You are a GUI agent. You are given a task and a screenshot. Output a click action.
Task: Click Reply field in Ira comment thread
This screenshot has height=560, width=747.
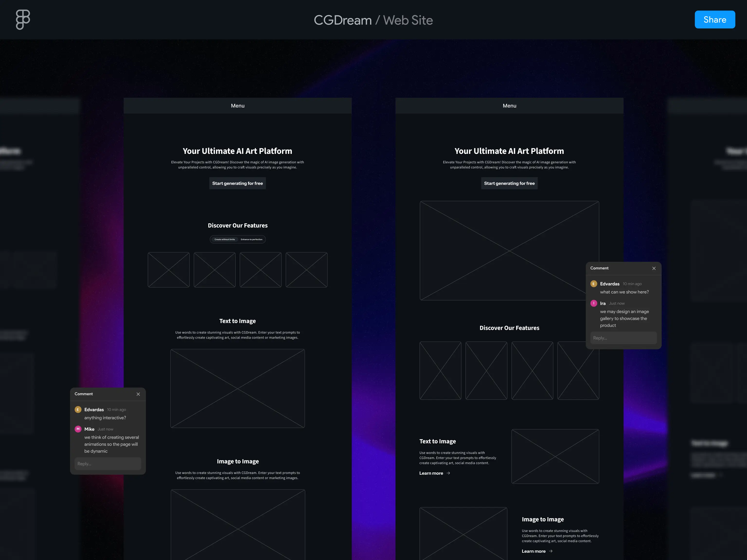pyautogui.click(x=623, y=338)
